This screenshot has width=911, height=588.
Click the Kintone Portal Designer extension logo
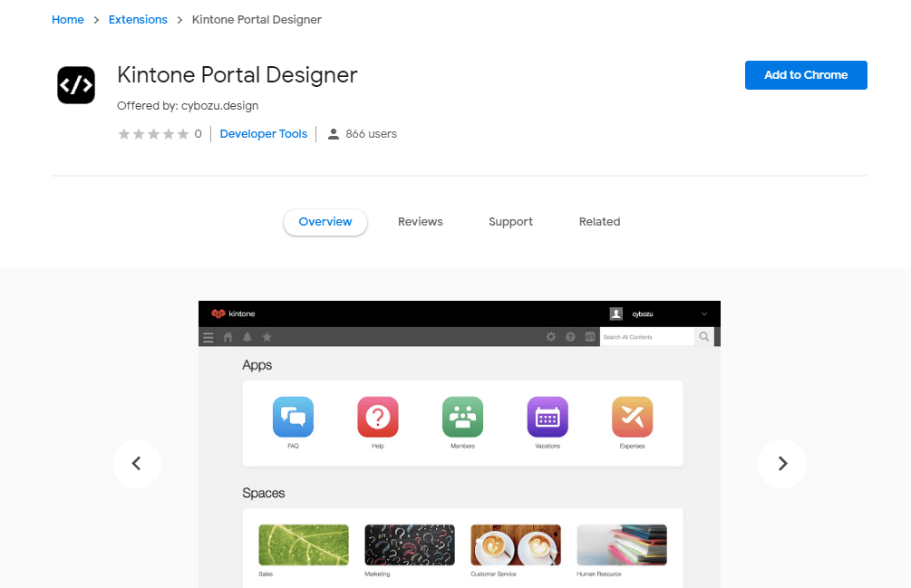coord(76,84)
